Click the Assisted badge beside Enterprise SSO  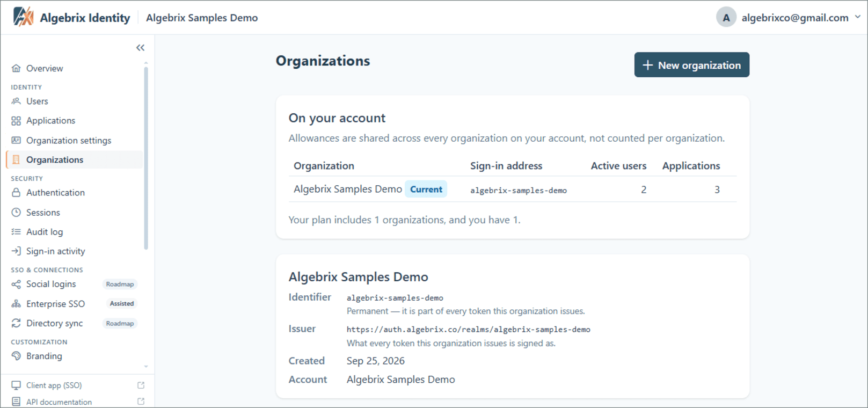(x=122, y=303)
